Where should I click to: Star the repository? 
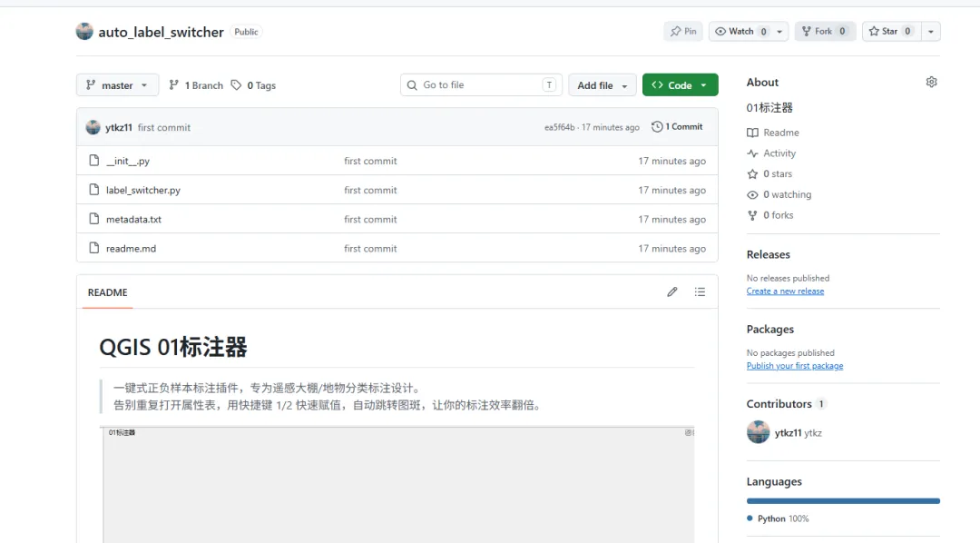click(891, 31)
